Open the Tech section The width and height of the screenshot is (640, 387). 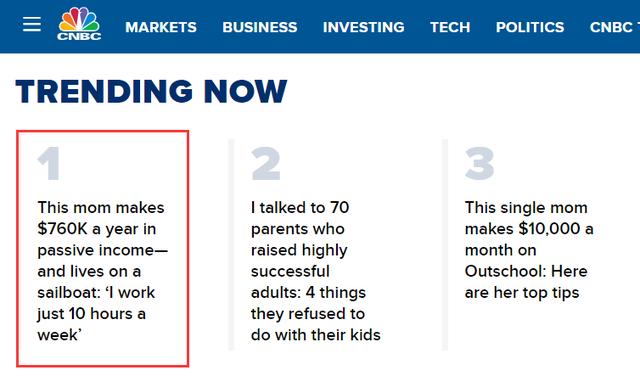[x=450, y=27]
